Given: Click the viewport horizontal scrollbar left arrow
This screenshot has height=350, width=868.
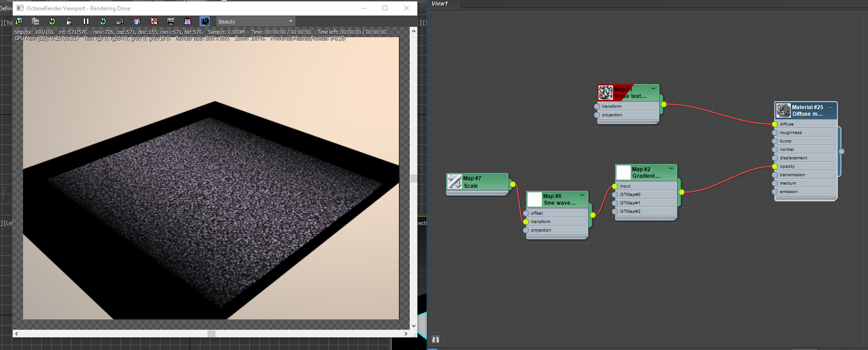Looking at the screenshot, I should pyautogui.click(x=16, y=334).
